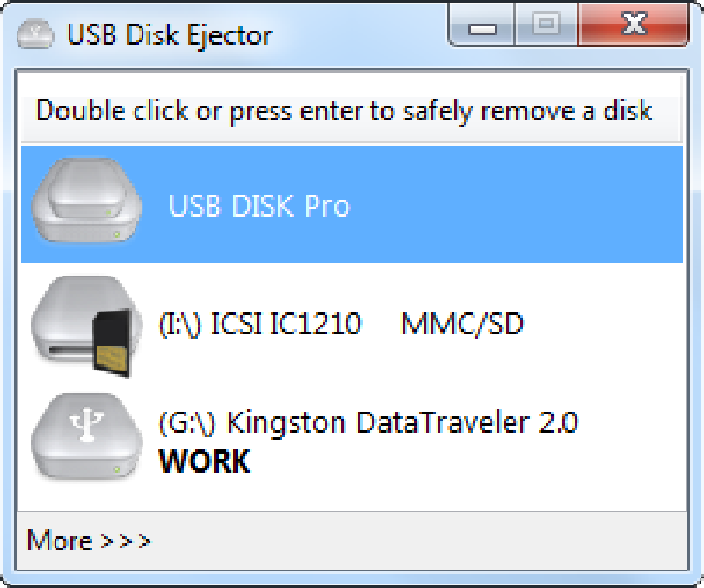Click the MMC/SD text

pyautogui.click(x=462, y=324)
